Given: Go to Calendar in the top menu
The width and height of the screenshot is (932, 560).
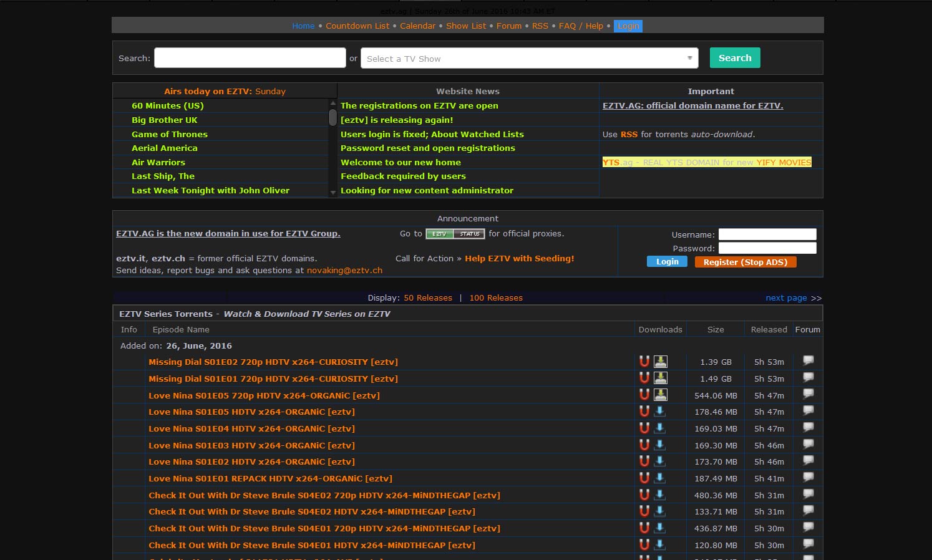Looking at the screenshot, I should click(417, 26).
